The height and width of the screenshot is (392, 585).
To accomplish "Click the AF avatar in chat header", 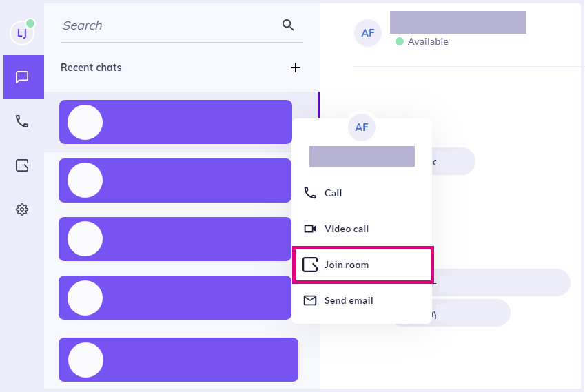I will pos(368,33).
